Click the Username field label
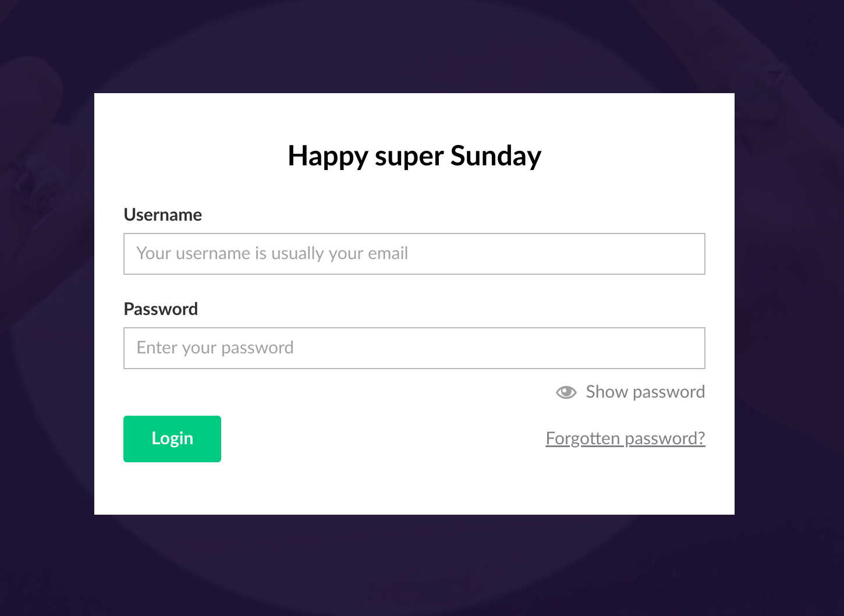This screenshot has height=616, width=844. point(163,215)
